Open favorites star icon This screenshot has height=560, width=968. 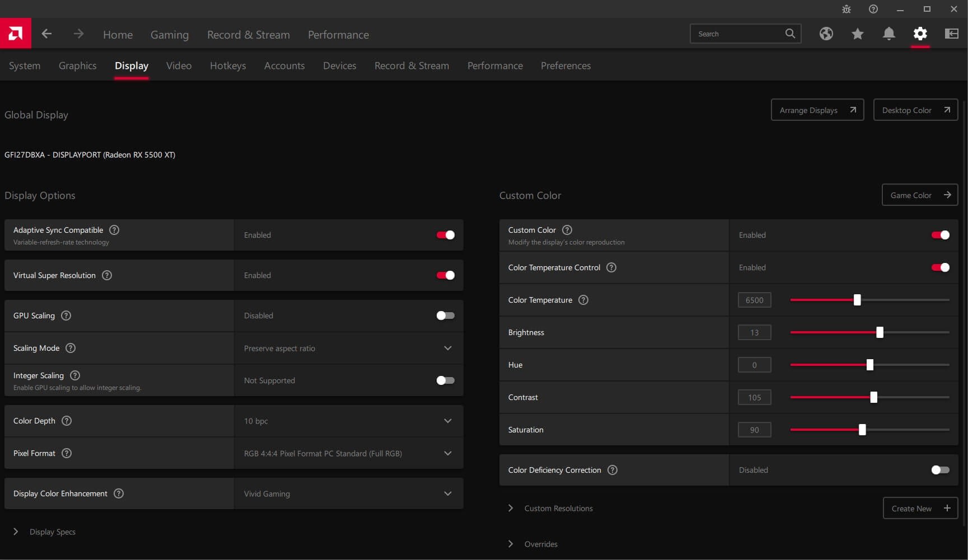pyautogui.click(x=858, y=34)
